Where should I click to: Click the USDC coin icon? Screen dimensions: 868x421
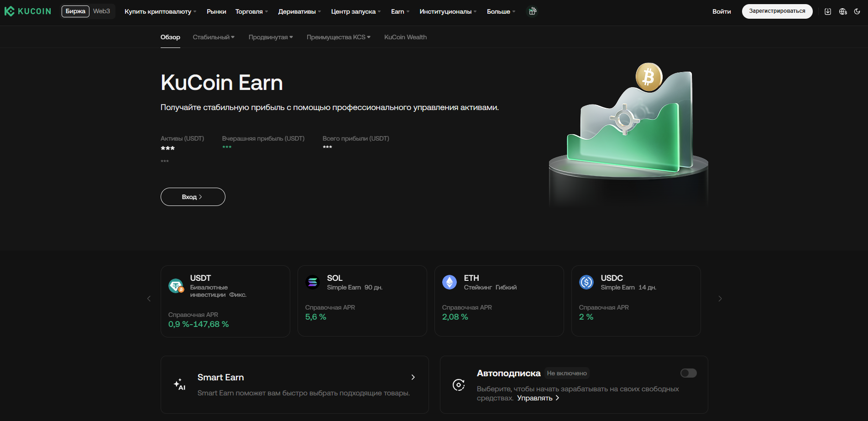[586, 282]
